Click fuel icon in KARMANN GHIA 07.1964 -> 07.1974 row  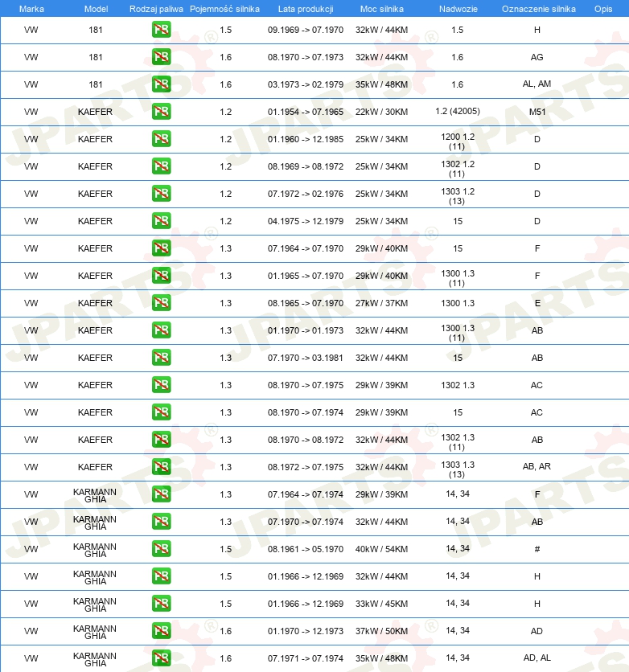pyautogui.click(x=161, y=494)
